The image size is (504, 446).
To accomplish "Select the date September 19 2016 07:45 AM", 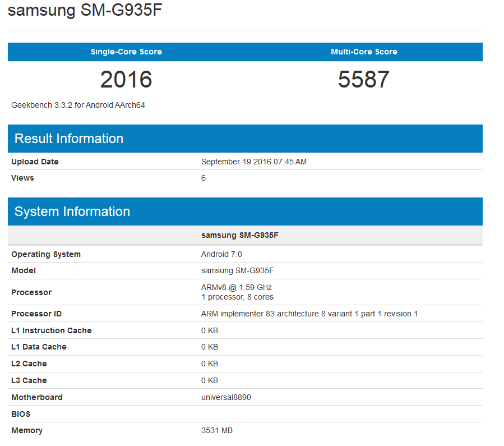I will (x=254, y=162).
